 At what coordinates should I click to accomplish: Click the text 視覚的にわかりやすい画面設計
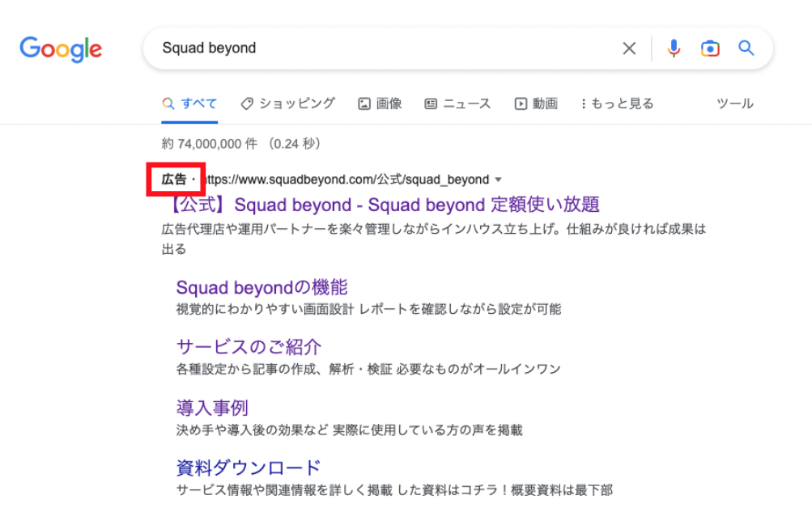tap(266, 309)
